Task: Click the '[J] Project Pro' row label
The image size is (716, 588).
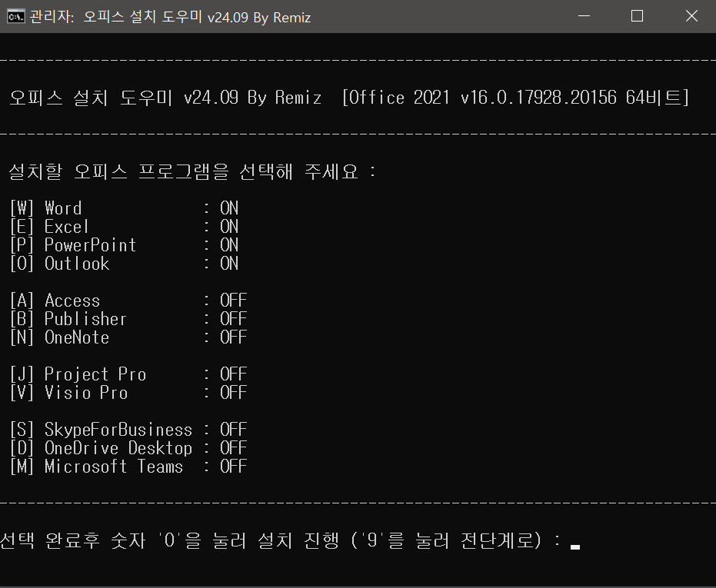Action: pyautogui.click(x=78, y=374)
